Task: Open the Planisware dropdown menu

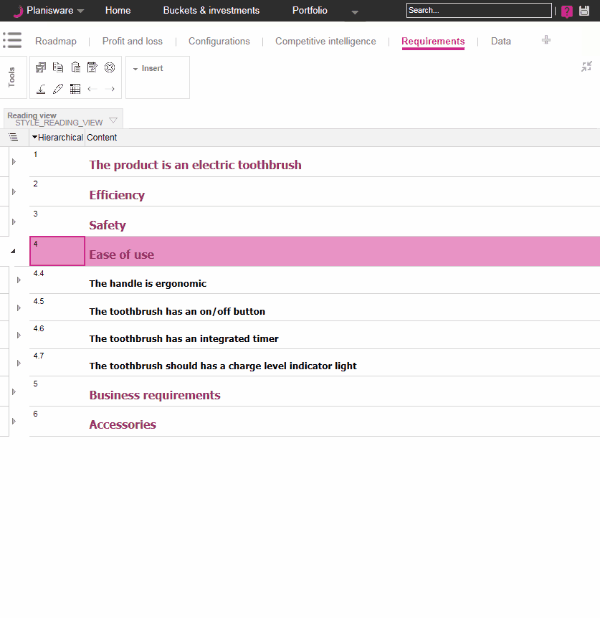Action: pyautogui.click(x=80, y=11)
